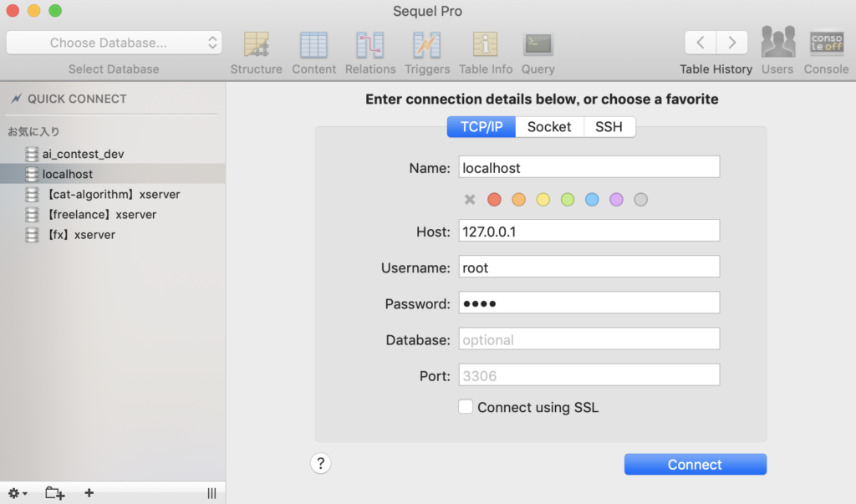Open the Table Info icon
The height and width of the screenshot is (504, 856).
coord(485,45)
